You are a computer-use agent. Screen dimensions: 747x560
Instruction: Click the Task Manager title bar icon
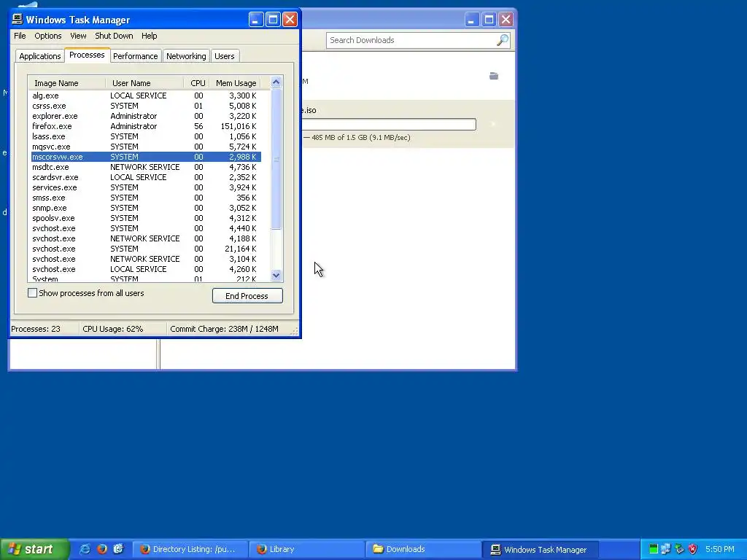click(18, 19)
